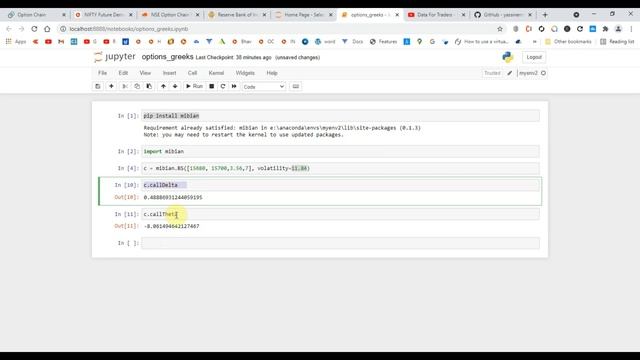Interrupt the kernel with the stop icon
This screenshot has height=360, width=640.
tap(211, 87)
